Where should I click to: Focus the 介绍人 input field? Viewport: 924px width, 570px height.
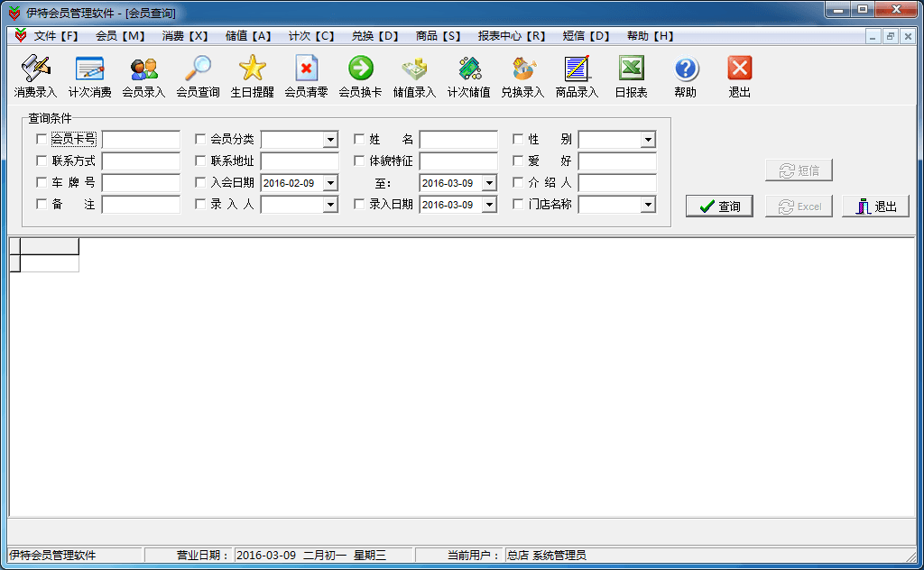point(617,183)
